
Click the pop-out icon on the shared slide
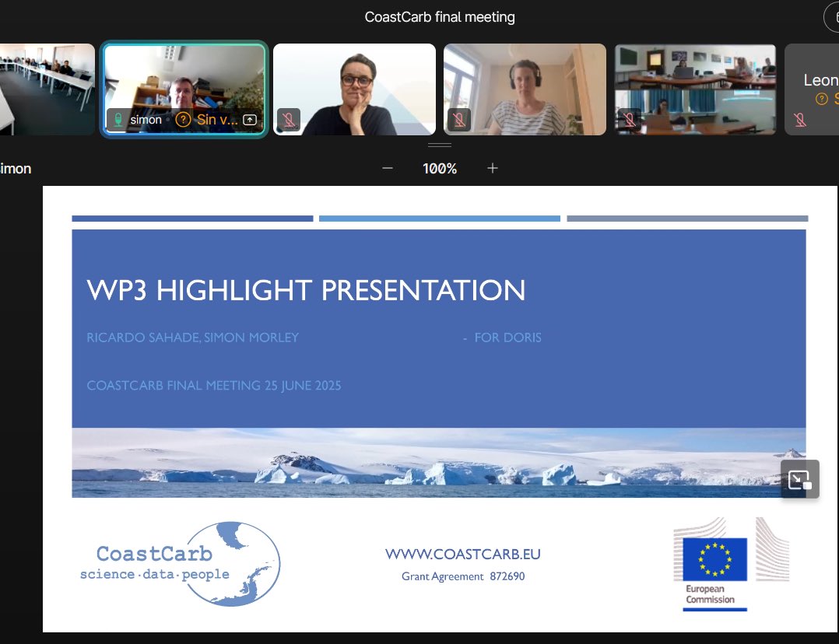(x=800, y=479)
